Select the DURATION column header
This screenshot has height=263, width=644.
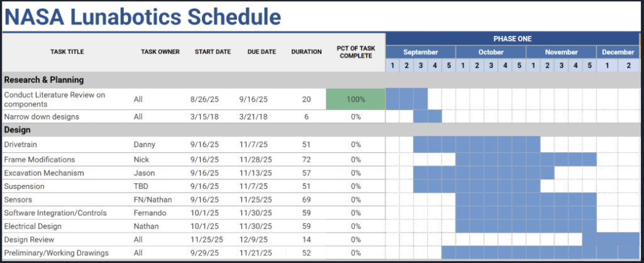[x=306, y=52]
